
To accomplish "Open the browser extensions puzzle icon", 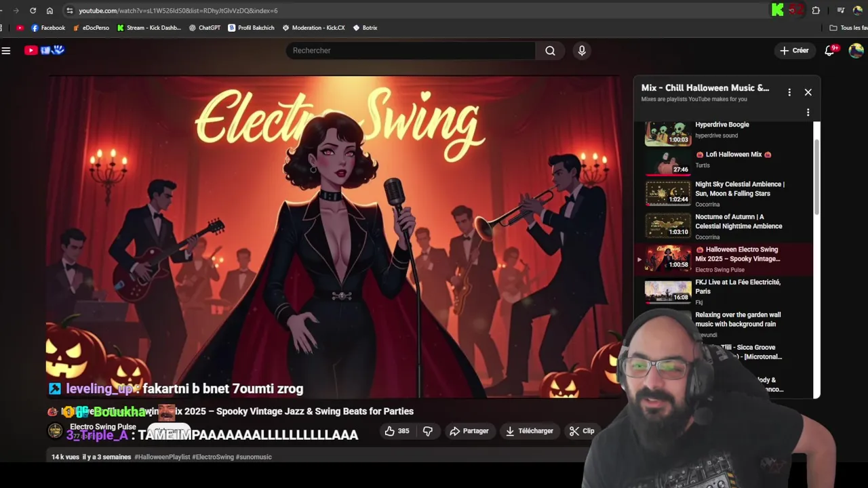I will [816, 10].
